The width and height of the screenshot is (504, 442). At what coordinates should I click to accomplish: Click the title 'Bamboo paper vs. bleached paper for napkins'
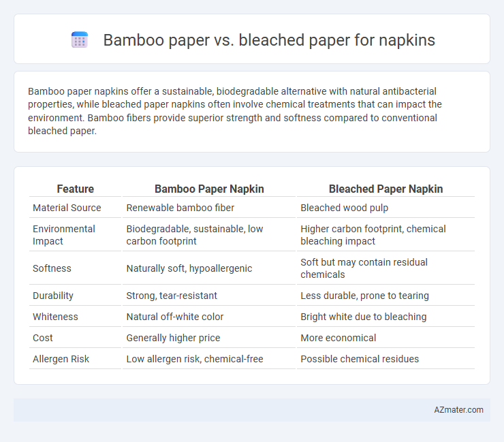click(x=269, y=40)
